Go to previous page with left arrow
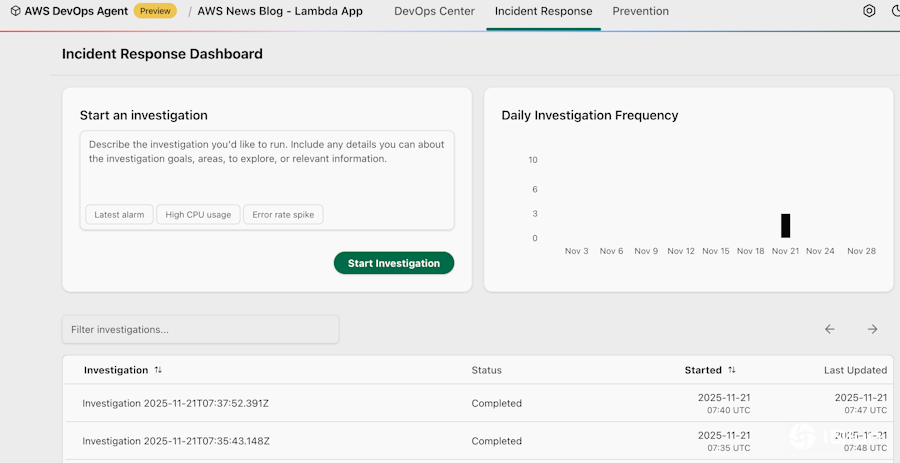The width and height of the screenshot is (900, 463). point(829,329)
